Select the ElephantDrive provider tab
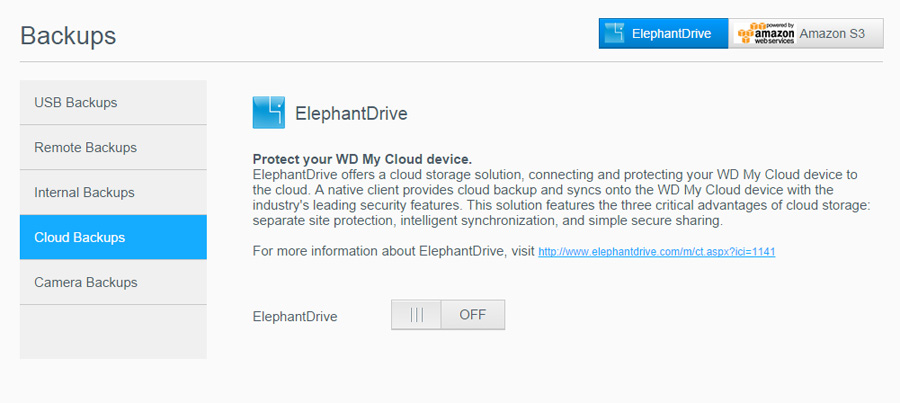900x403 pixels. (x=664, y=33)
